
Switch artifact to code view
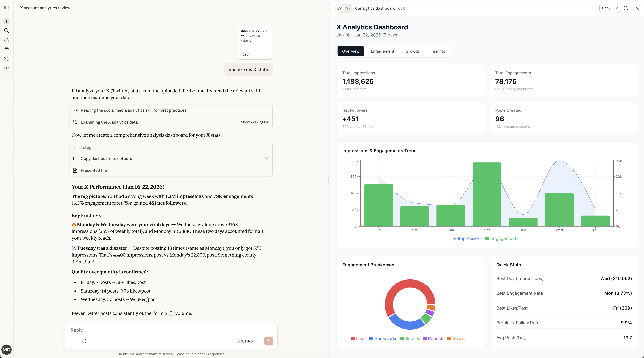coord(348,8)
